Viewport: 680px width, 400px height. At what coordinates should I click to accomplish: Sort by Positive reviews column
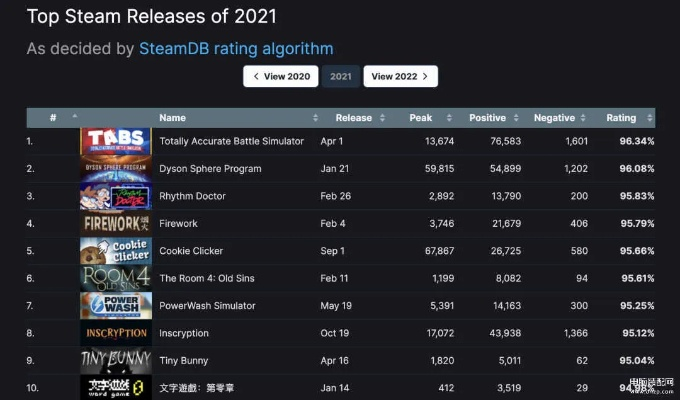487,118
